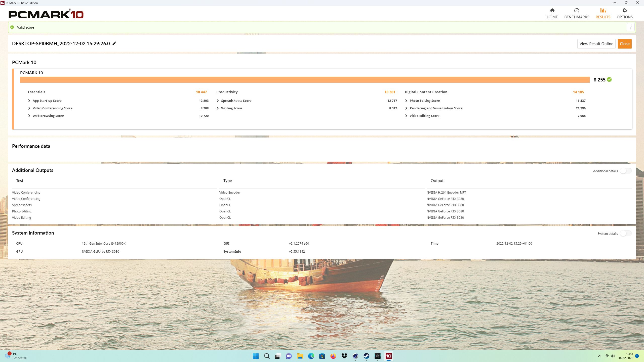The width and height of the screenshot is (644, 362).
Task: Click View Result Online button
Action: (x=596, y=44)
